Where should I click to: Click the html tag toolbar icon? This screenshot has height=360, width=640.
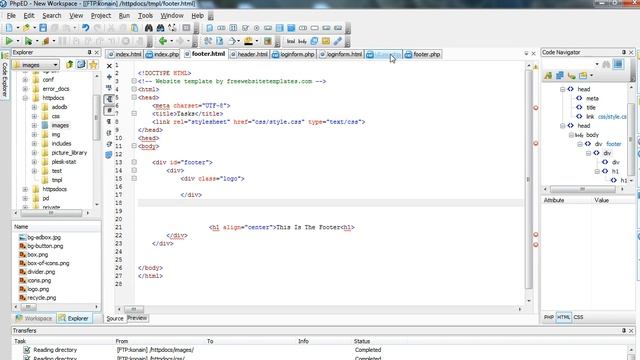[291, 41]
